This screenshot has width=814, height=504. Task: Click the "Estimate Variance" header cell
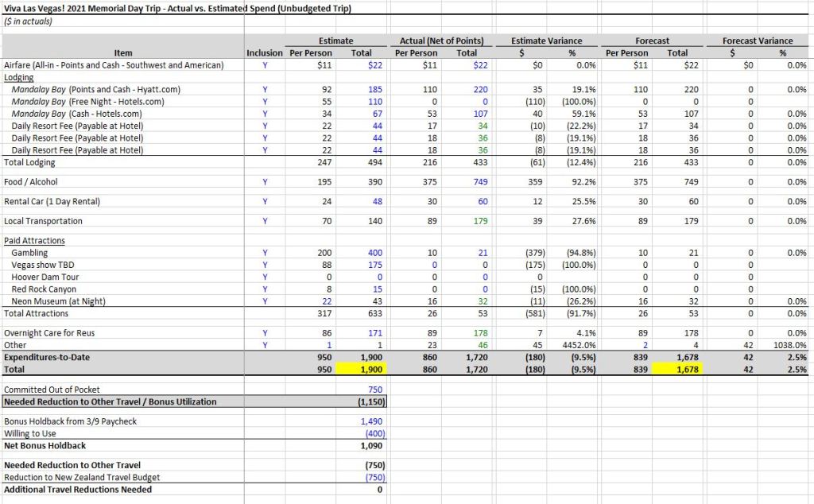[x=546, y=41]
